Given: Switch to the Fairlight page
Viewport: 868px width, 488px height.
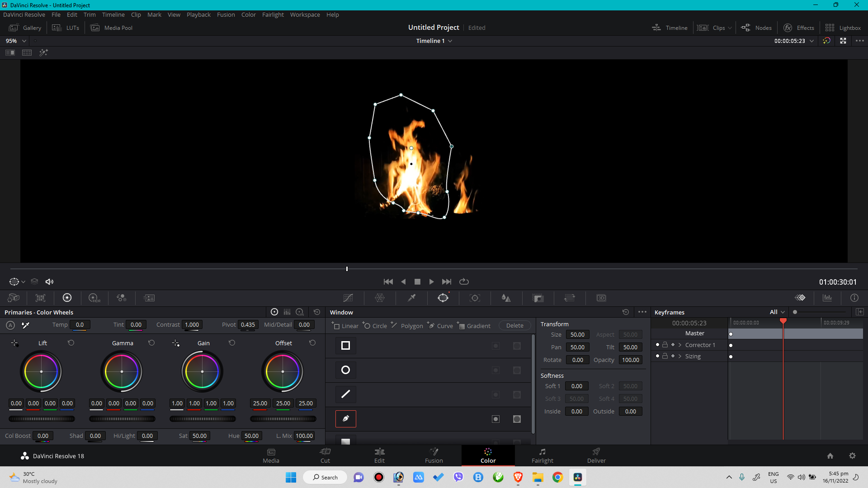Looking at the screenshot, I should [542, 455].
